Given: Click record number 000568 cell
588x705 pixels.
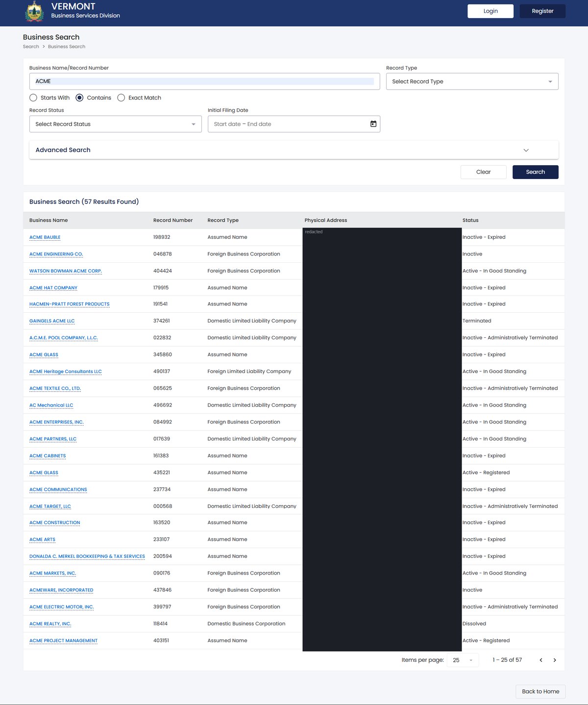Looking at the screenshot, I should tap(163, 506).
